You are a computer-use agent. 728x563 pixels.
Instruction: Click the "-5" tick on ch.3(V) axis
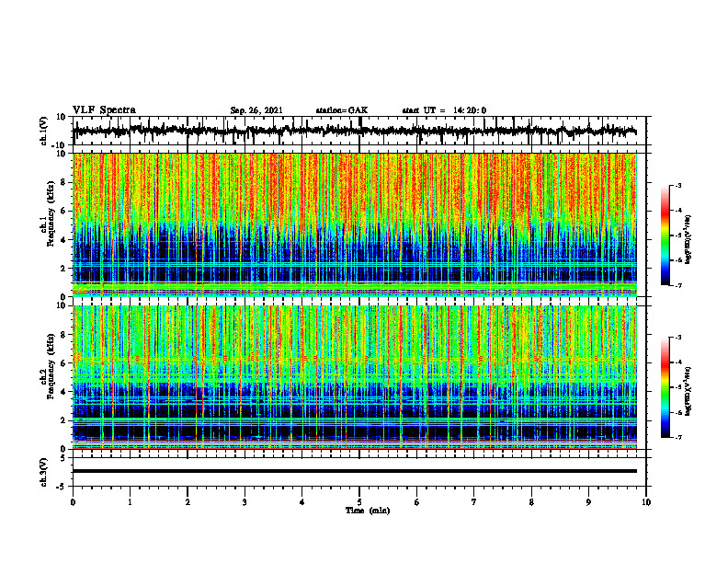62,487
